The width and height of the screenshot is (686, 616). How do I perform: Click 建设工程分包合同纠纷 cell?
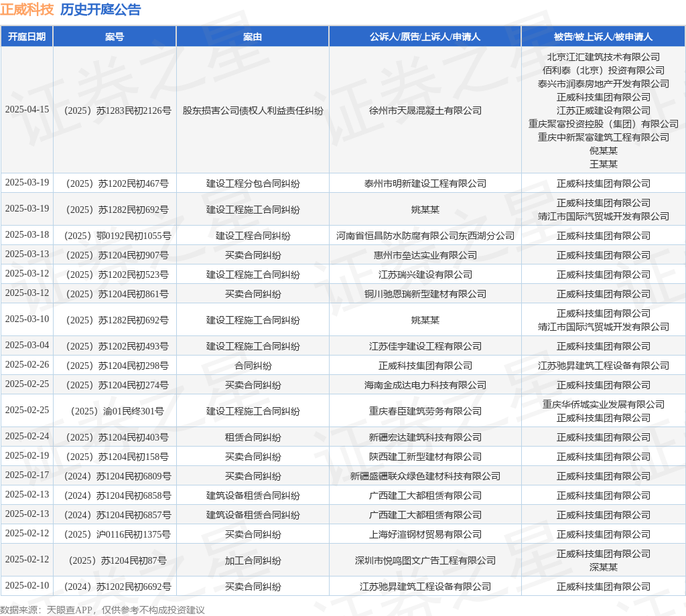pos(253,183)
